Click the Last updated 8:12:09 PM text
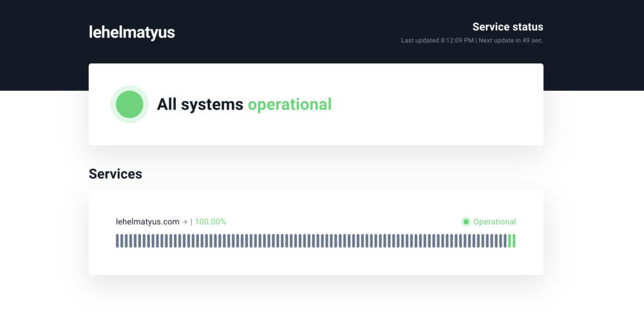The height and width of the screenshot is (312, 644). coord(437,41)
